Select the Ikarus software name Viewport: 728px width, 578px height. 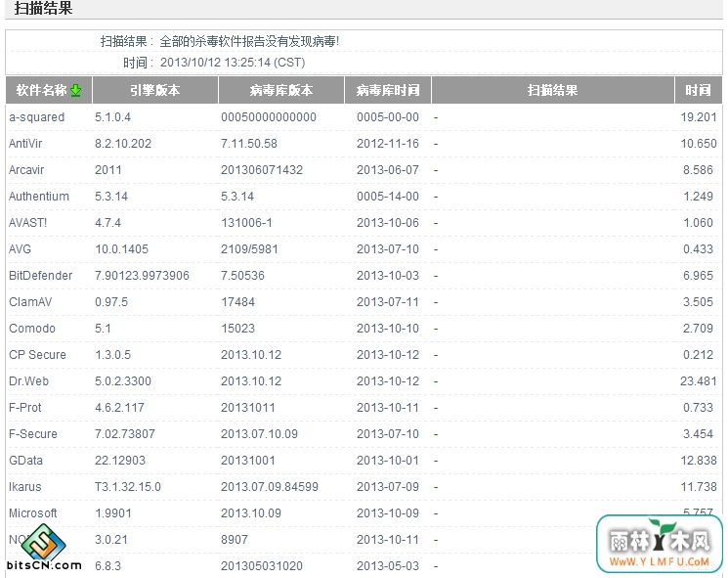[x=25, y=487]
